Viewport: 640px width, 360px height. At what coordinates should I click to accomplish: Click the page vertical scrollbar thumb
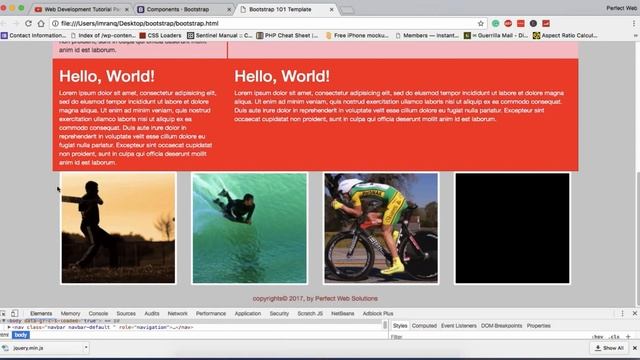click(637, 238)
